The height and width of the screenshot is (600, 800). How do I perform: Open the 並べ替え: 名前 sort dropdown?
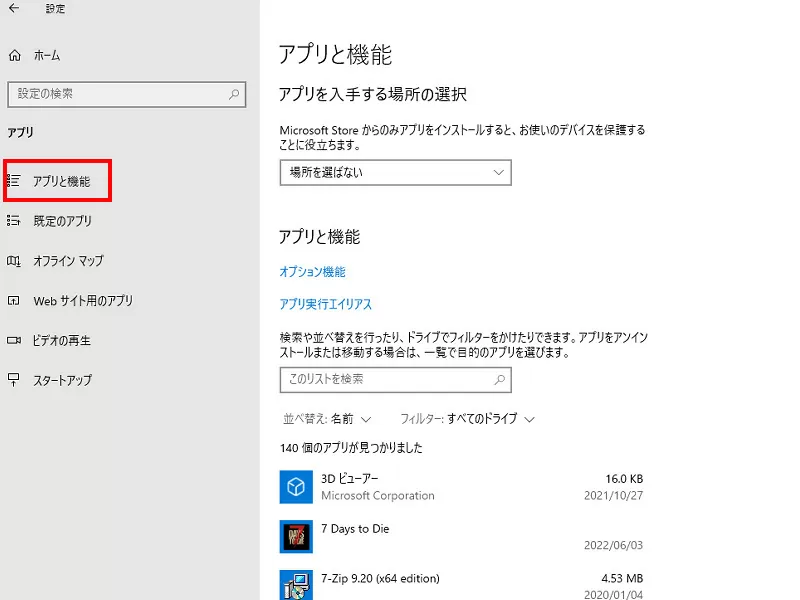pos(327,419)
